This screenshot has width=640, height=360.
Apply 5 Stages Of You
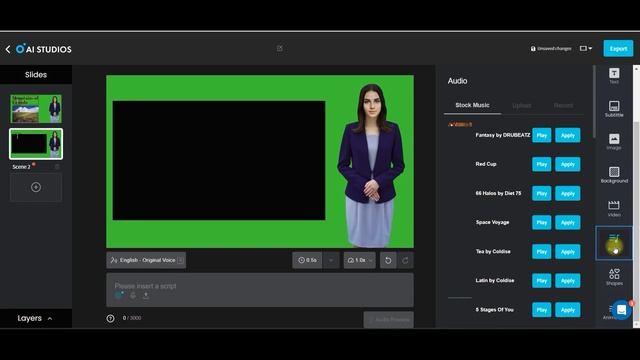tap(568, 310)
